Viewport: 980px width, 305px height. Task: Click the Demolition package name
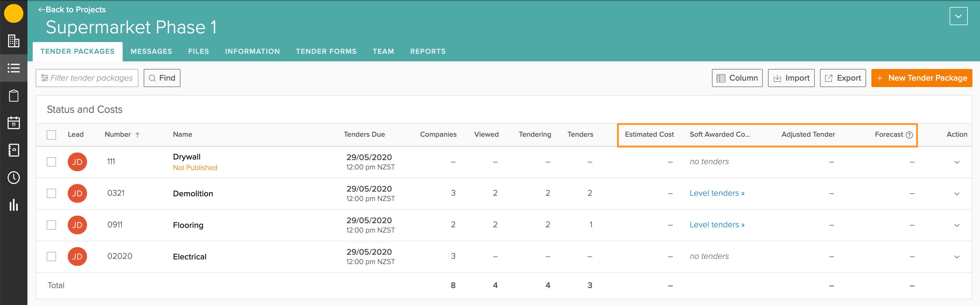click(193, 194)
